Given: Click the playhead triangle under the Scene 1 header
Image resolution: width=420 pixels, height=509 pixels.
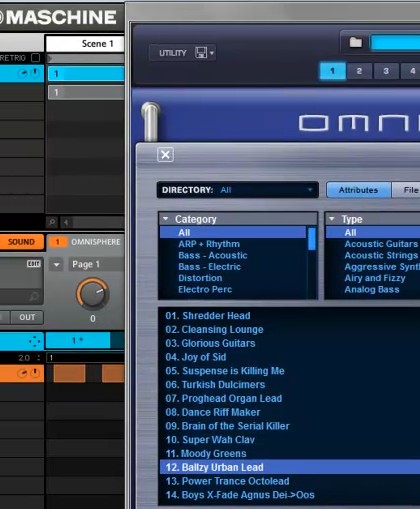Looking at the screenshot, I should (49, 59).
